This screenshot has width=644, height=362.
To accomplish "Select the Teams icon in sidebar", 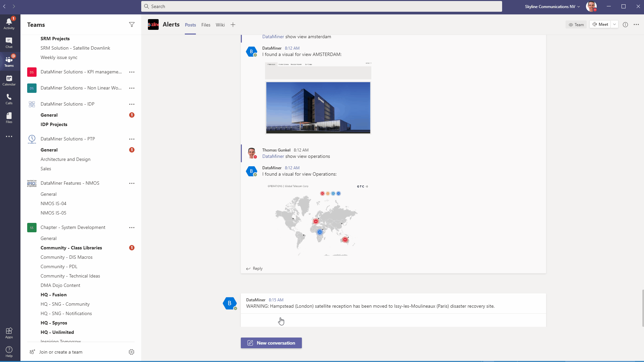I will [9, 61].
